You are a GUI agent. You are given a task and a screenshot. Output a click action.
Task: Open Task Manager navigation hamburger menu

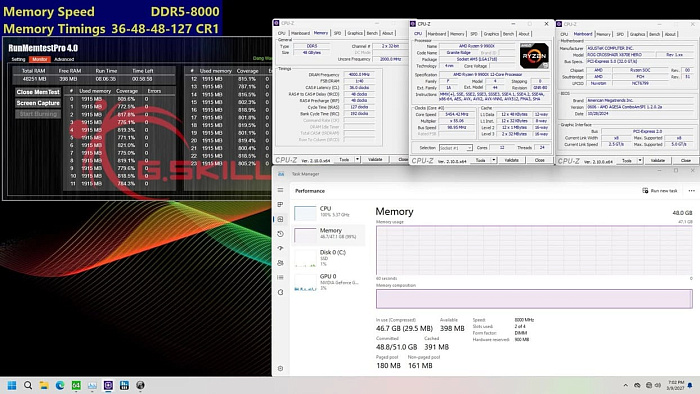pyautogui.click(x=280, y=190)
